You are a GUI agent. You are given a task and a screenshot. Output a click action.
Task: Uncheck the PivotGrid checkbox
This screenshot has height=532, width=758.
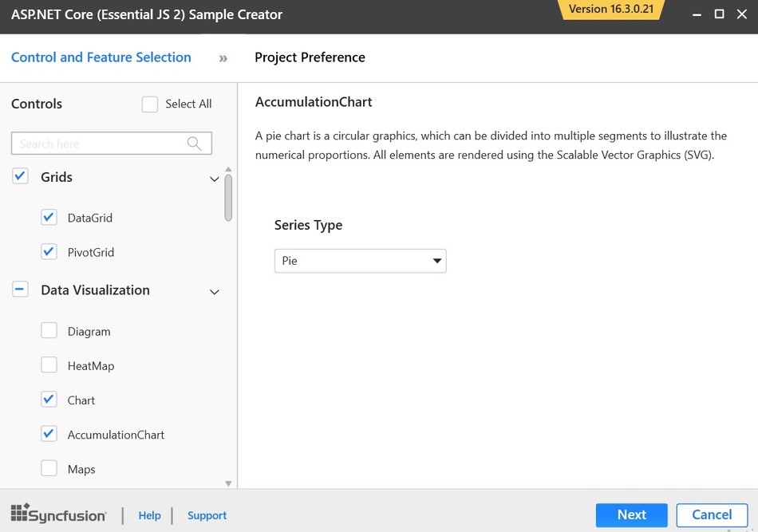49,251
